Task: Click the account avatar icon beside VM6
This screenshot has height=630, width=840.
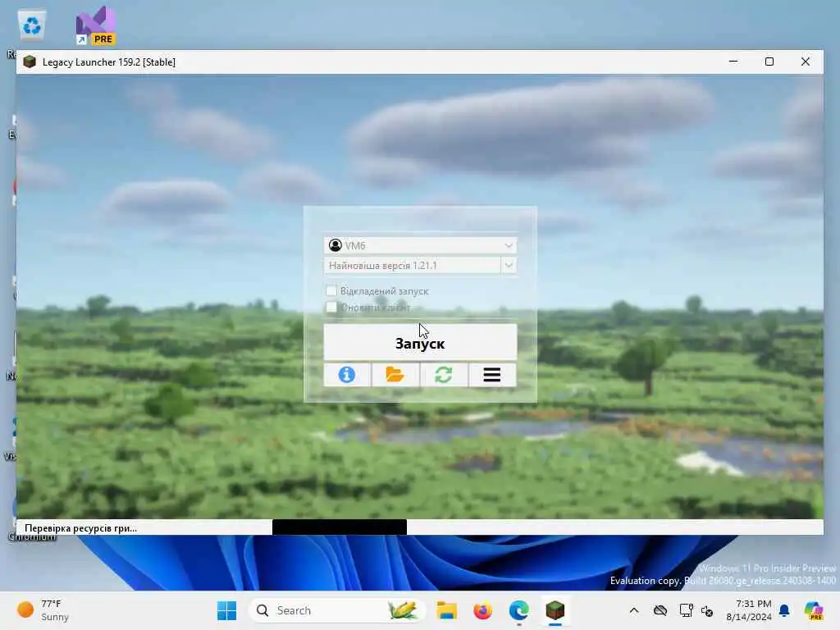Action: 336,245
